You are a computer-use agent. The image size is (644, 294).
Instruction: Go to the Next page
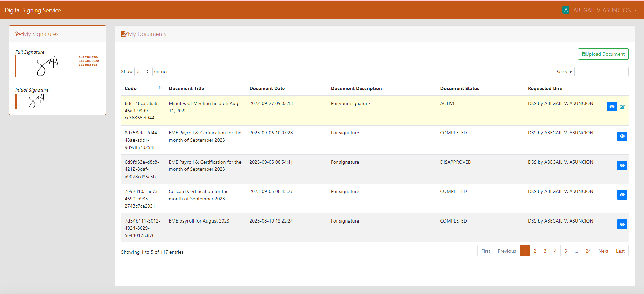click(603, 251)
